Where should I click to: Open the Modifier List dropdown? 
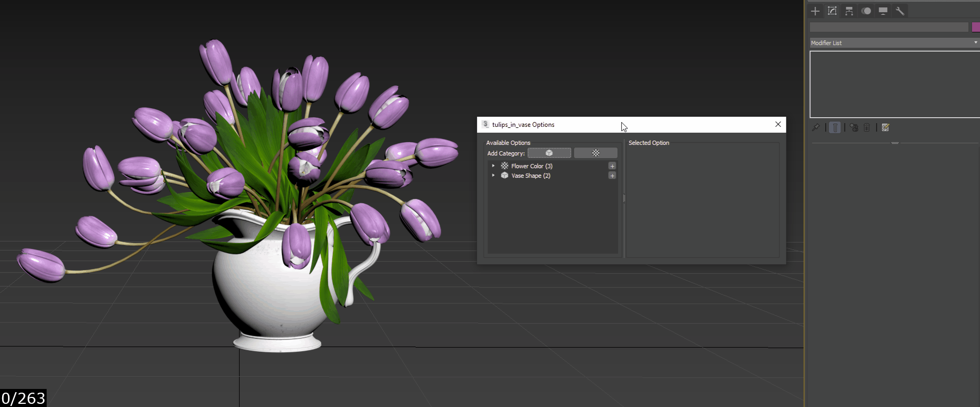click(x=894, y=43)
